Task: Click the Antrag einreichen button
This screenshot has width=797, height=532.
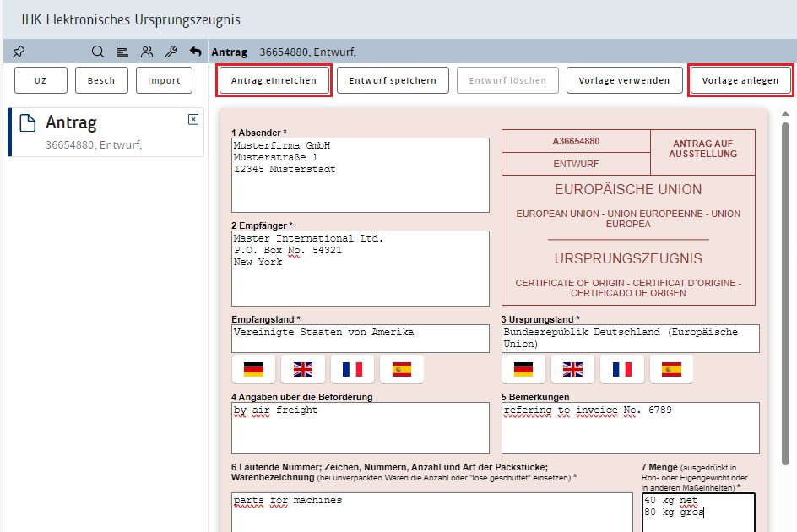Action: click(x=274, y=80)
